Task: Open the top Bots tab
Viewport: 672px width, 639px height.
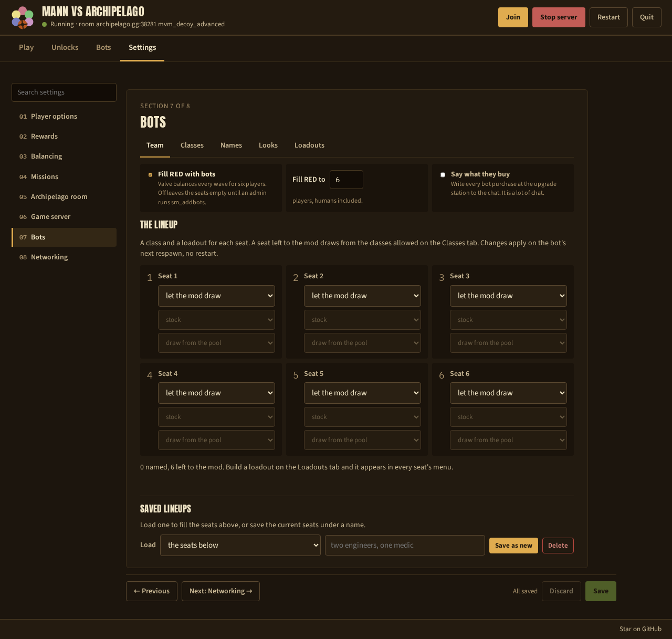Action: (103, 47)
